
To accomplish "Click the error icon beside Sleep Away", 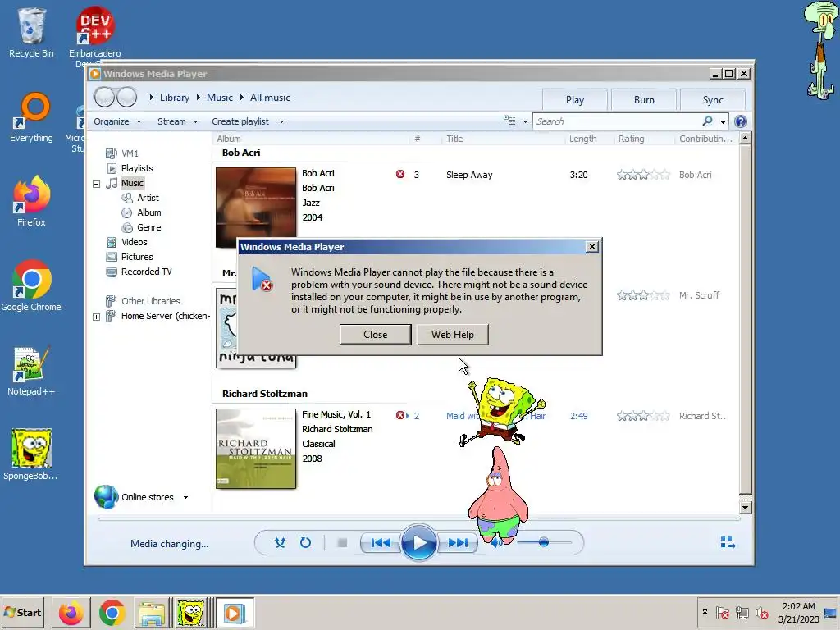I will [400, 174].
